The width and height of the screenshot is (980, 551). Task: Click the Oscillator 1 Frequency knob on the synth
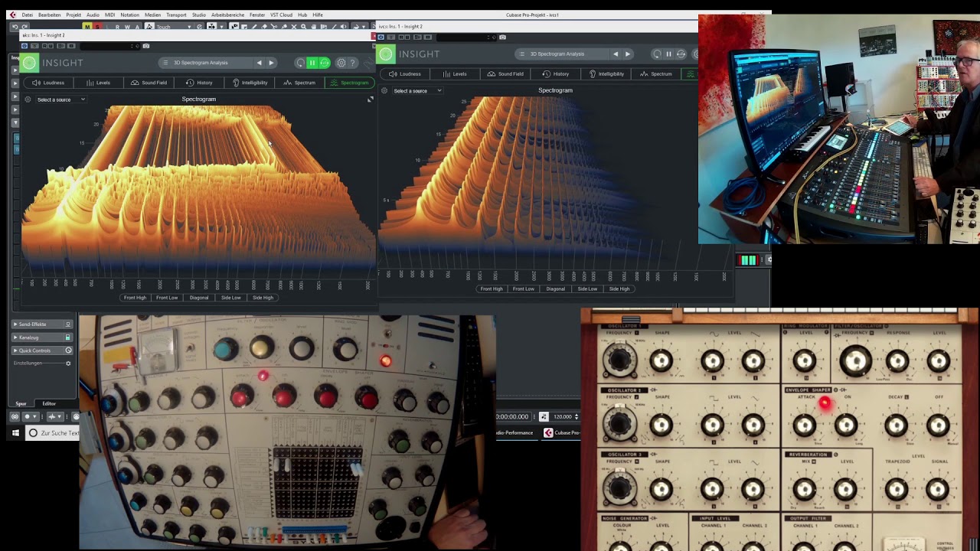click(619, 360)
